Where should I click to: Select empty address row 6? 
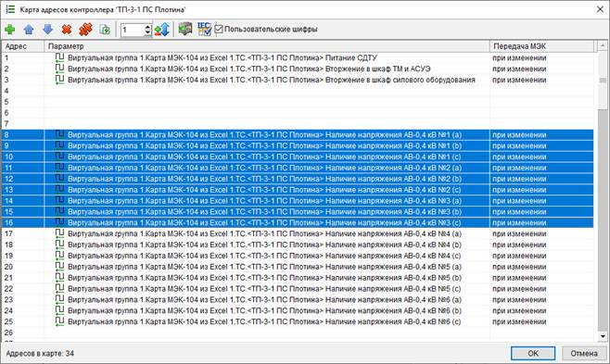pos(298,113)
